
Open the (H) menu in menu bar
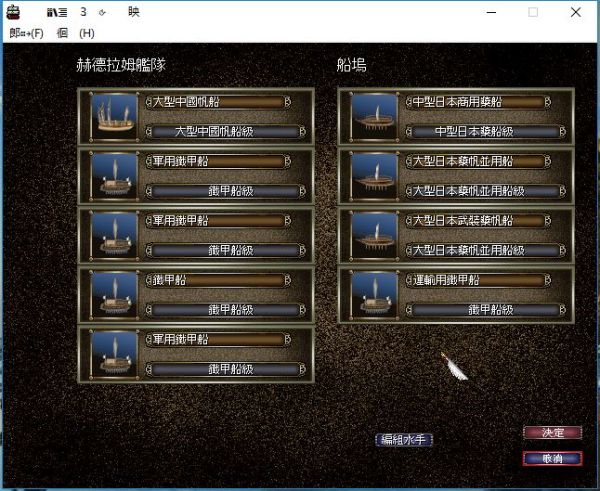click(x=87, y=33)
